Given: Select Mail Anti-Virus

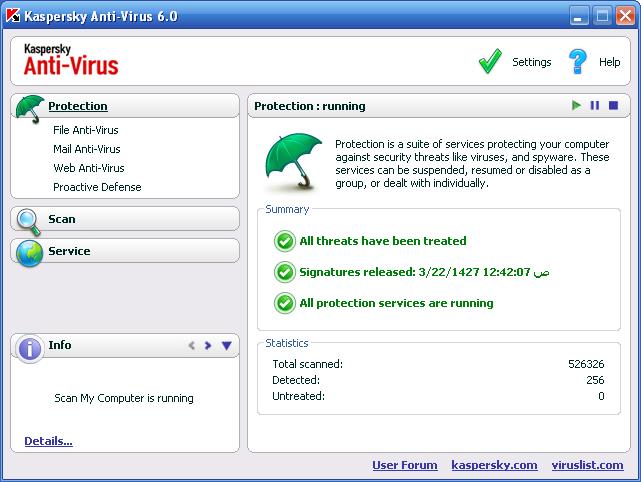Looking at the screenshot, I should tap(87, 149).
